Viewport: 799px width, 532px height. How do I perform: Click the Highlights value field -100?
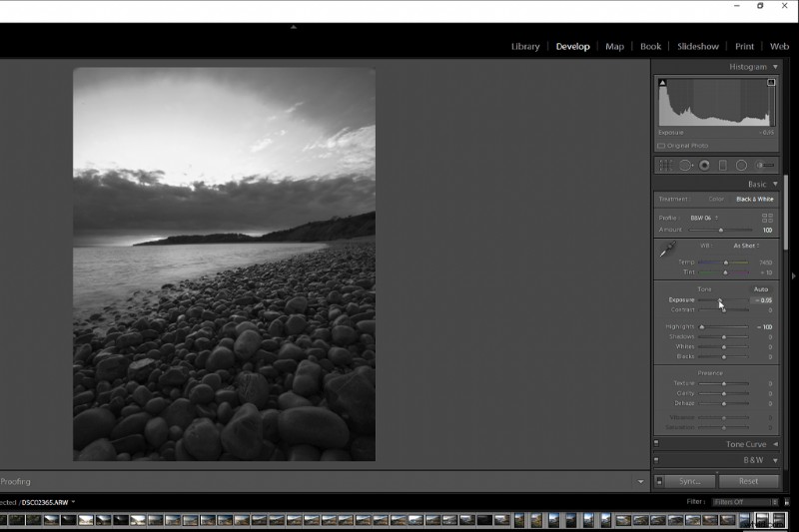(x=764, y=326)
